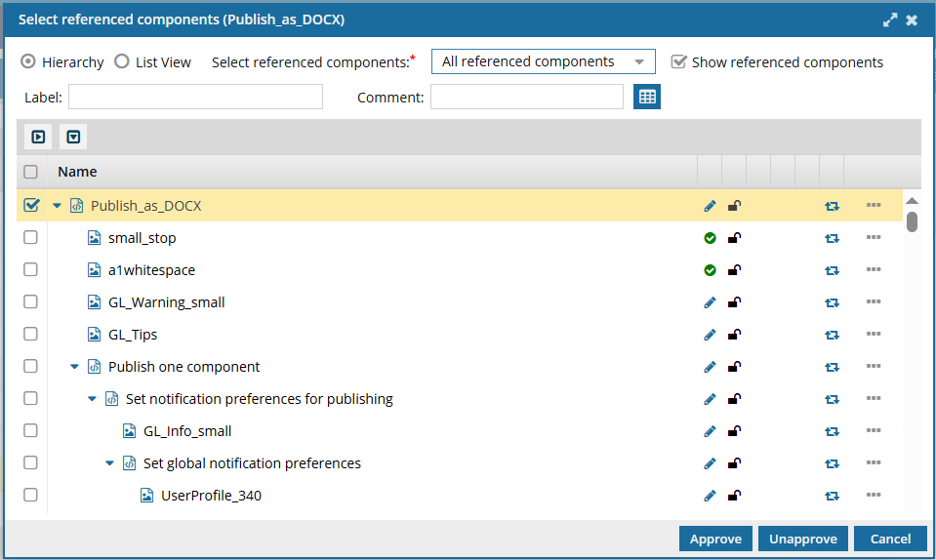Click the green approved checkmark for small_stop

710,238
